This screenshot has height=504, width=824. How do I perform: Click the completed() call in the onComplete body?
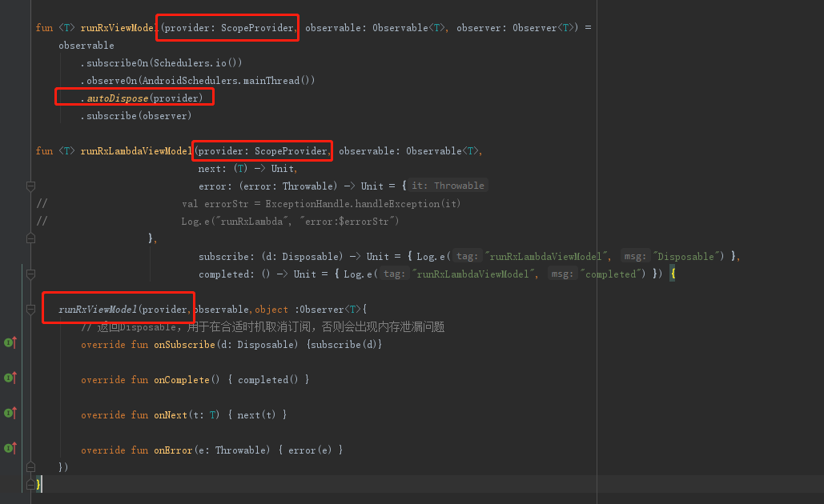267,379
